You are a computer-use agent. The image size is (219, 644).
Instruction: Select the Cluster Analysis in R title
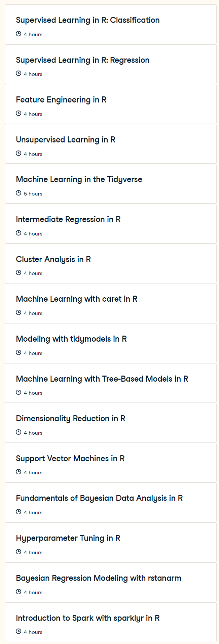(x=53, y=259)
